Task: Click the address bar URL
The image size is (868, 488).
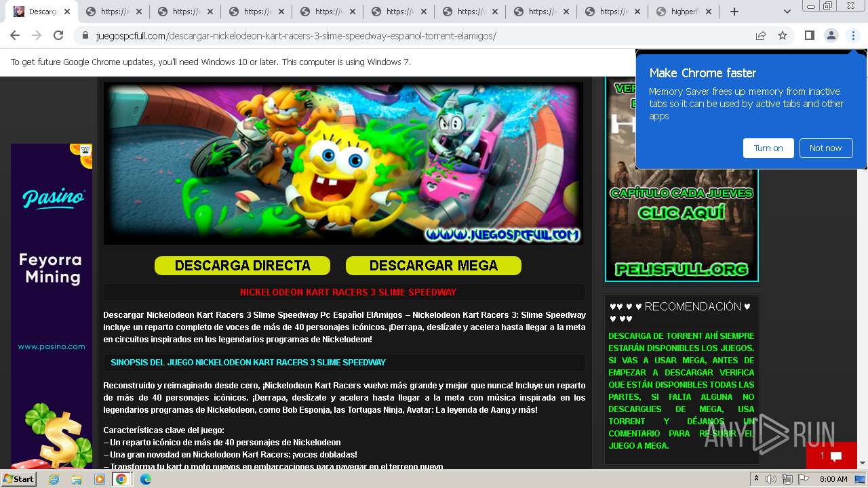Action: pos(296,36)
